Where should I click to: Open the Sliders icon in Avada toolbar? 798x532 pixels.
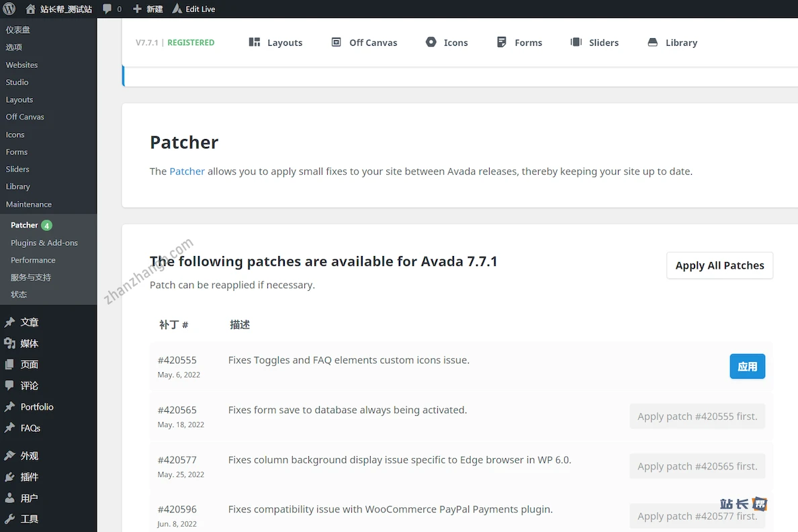click(576, 42)
